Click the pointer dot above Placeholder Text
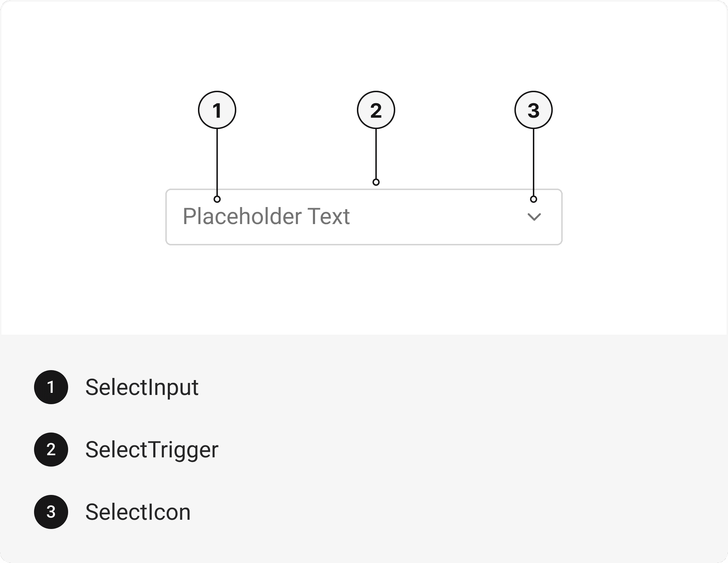The height and width of the screenshot is (563, 728). tap(217, 199)
